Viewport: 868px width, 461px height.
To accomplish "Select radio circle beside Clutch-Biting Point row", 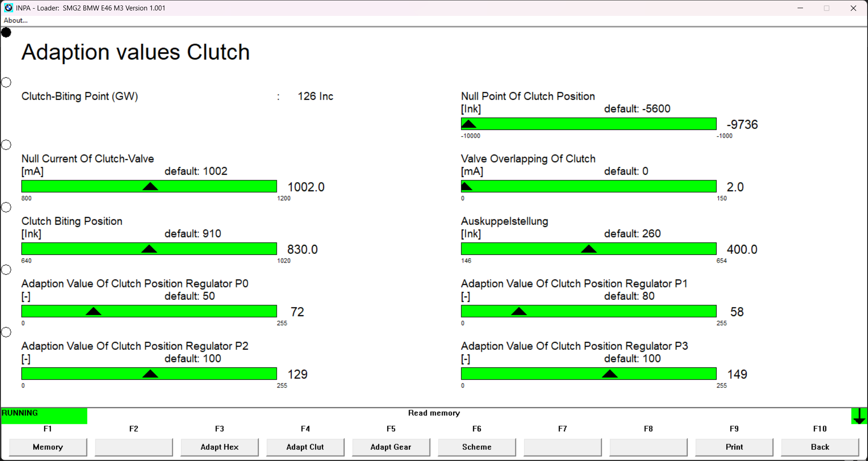I will pyautogui.click(x=6, y=82).
